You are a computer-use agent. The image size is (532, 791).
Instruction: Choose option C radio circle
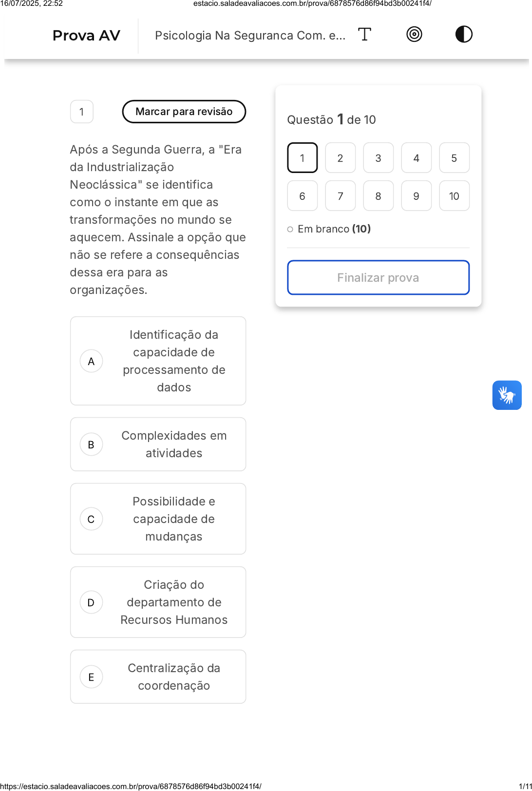pos(91,519)
